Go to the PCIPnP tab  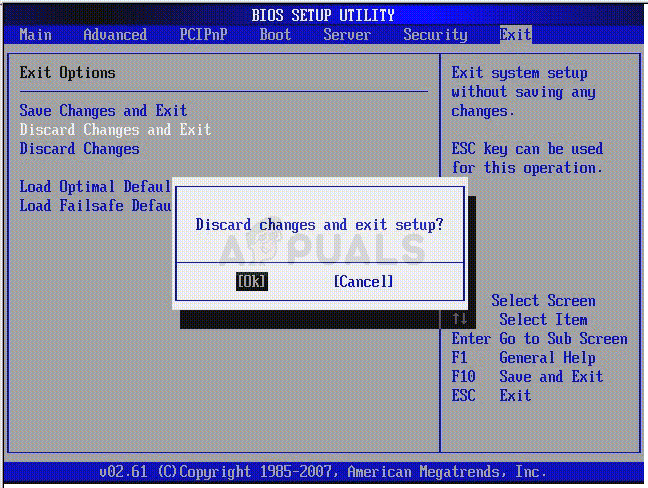[x=203, y=35]
